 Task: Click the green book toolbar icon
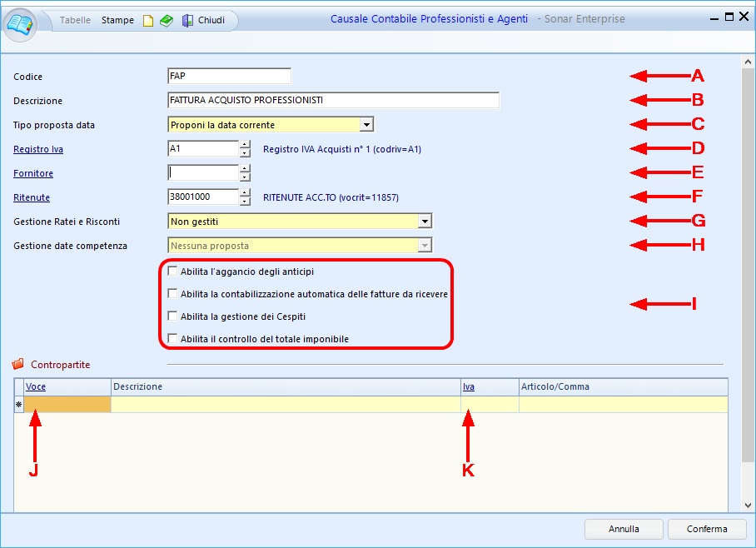(x=167, y=20)
